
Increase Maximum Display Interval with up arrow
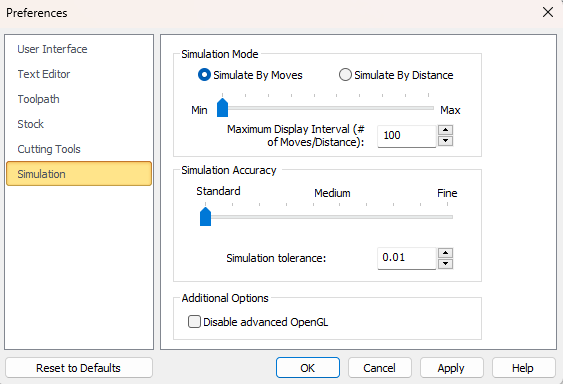click(446, 130)
